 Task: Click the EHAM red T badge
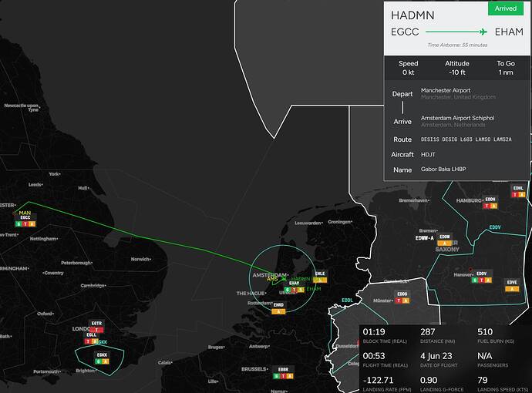295,290
